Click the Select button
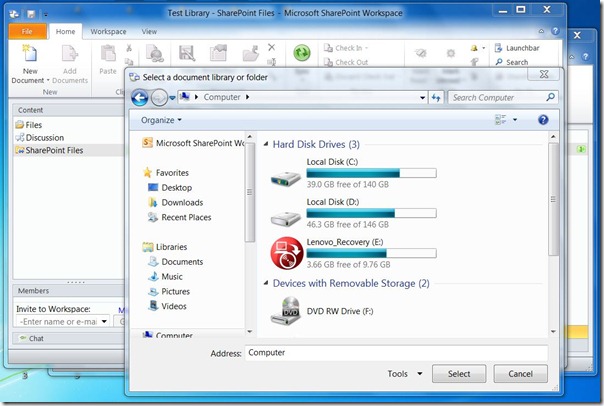604x406 pixels. point(459,374)
